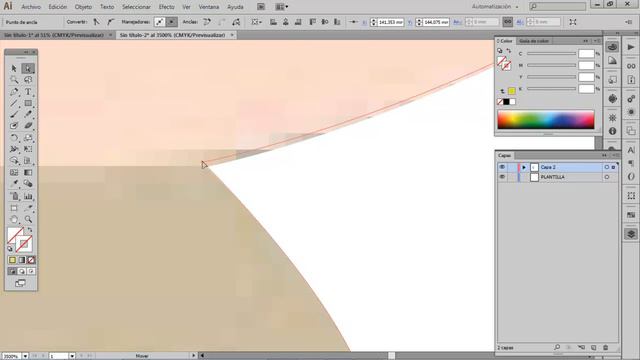Select the Column Graph tool

click(x=28, y=196)
